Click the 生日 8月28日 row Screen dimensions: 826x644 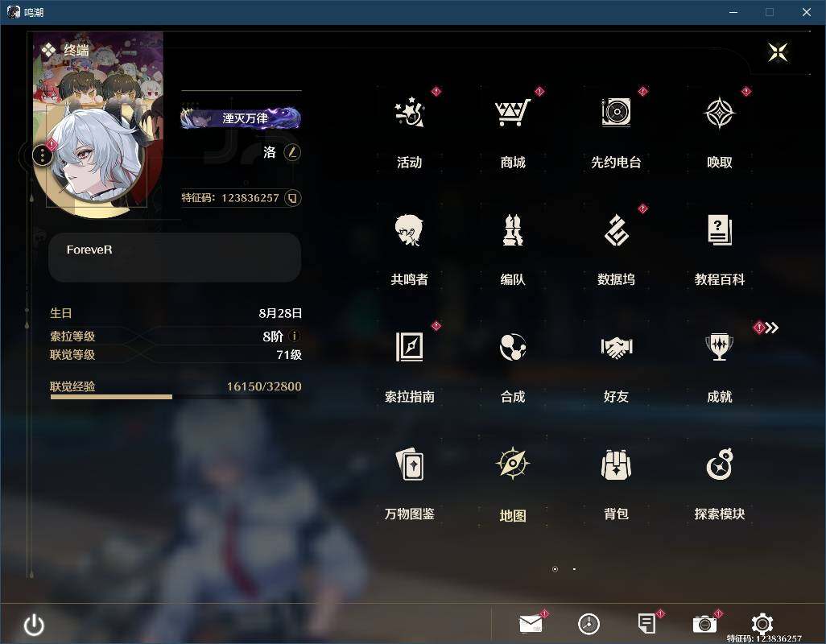[x=176, y=313]
